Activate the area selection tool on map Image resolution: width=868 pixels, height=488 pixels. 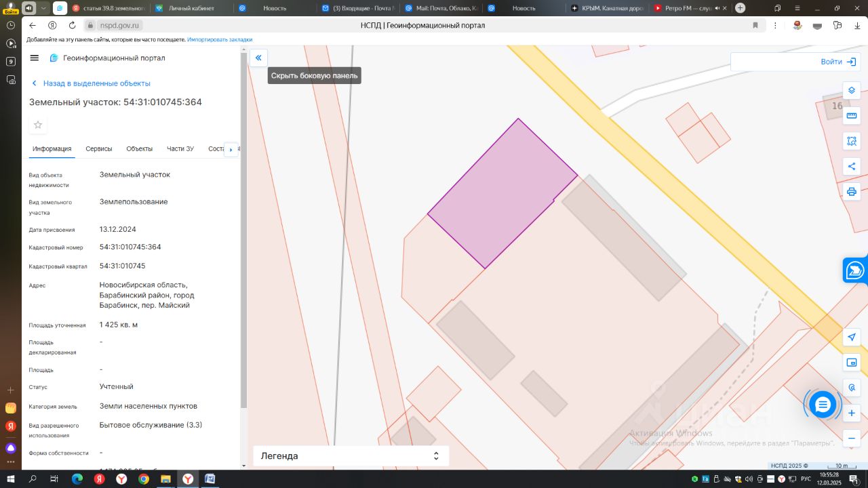pyautogui.click(x=852, y=141)
